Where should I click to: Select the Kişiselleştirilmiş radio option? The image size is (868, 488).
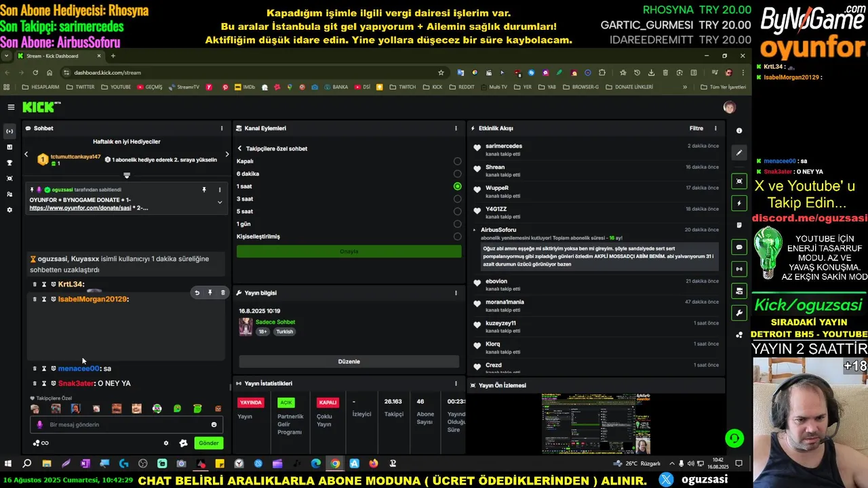tap(458, 237)
